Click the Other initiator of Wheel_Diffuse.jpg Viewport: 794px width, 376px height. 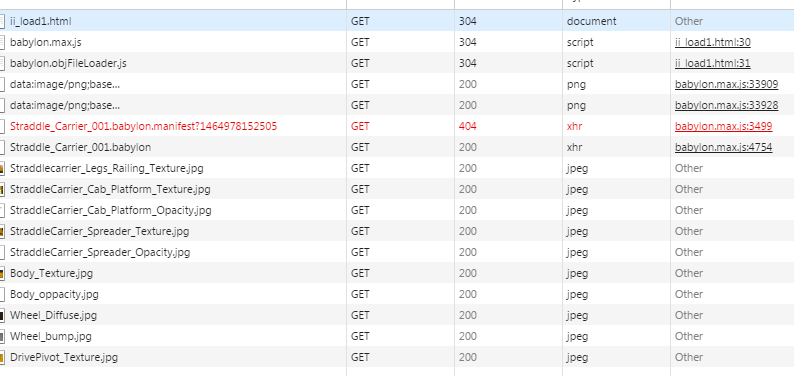tap(689, 315)
